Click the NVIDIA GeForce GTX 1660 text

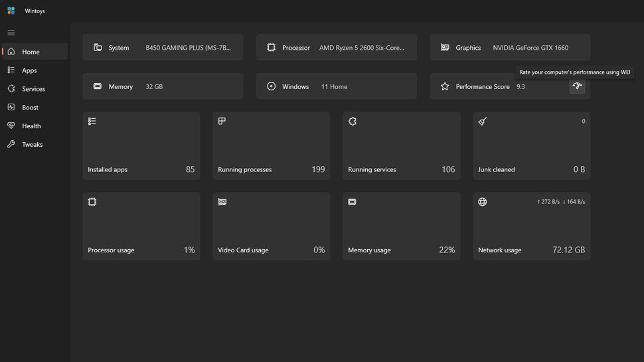pyautogui.click(x=530, y=48)
